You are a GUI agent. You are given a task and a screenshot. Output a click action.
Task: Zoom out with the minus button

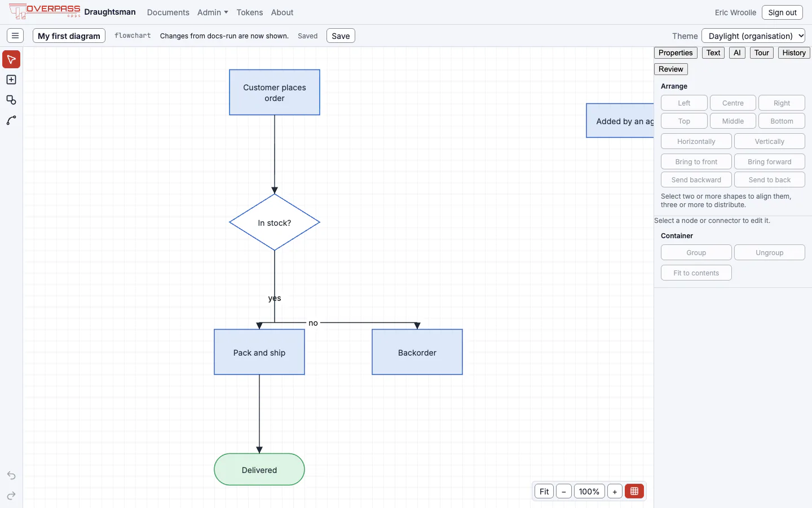click(x=564, y=491)
